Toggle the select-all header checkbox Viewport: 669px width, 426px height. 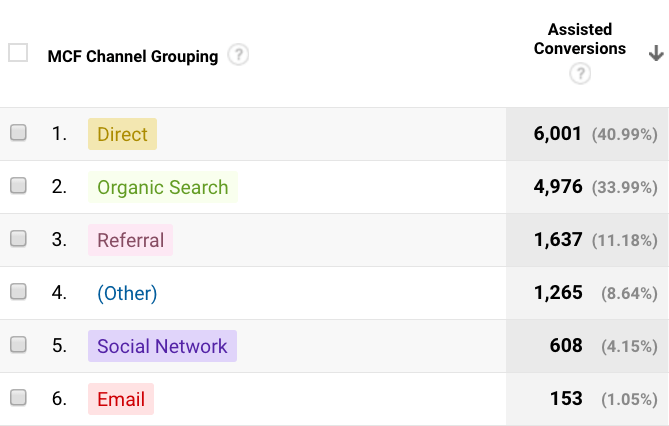[18, 53]
